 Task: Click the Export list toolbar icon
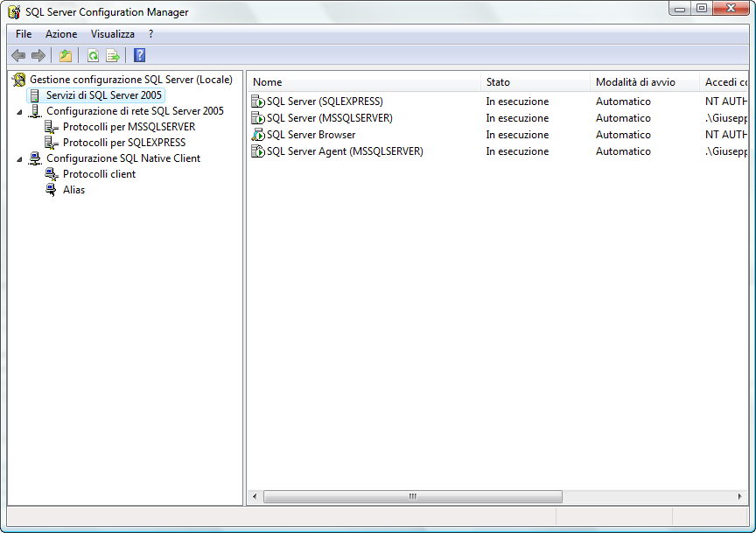tap(113, 55)
